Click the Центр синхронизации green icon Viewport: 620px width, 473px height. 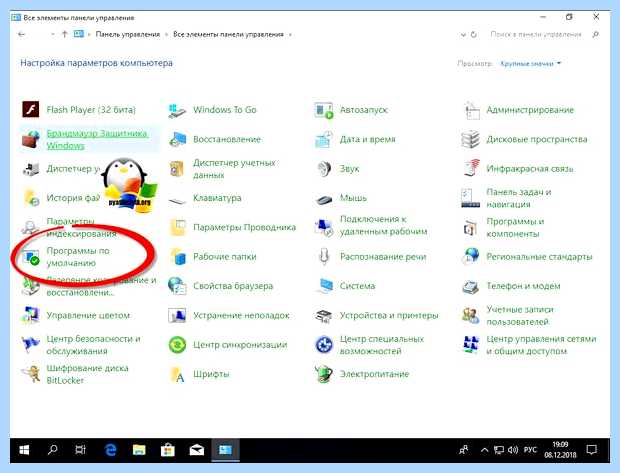click(177, 345)
